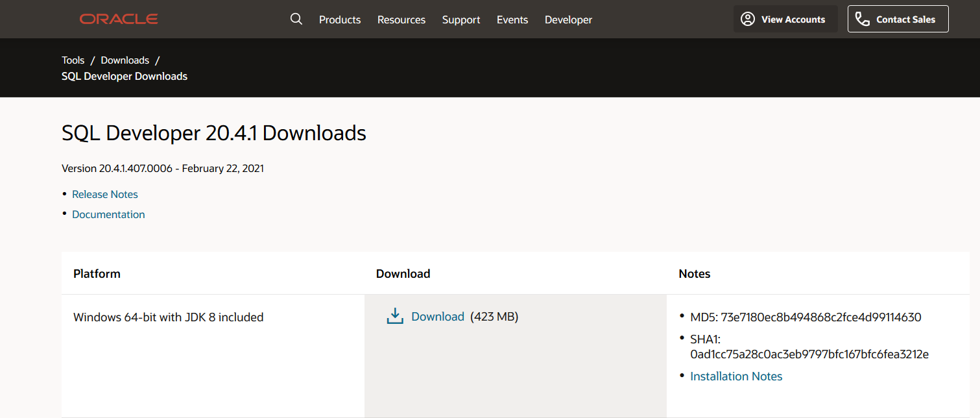Click the phone icon in Contact Sales
Viewport: 980px width, 418px height.
click(x=862, y=19)
